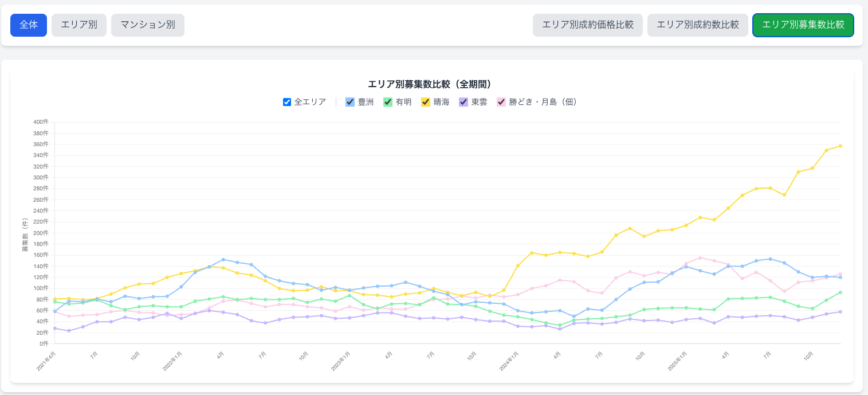Disable the 晴海 series checkbox

tap(426, 102)
